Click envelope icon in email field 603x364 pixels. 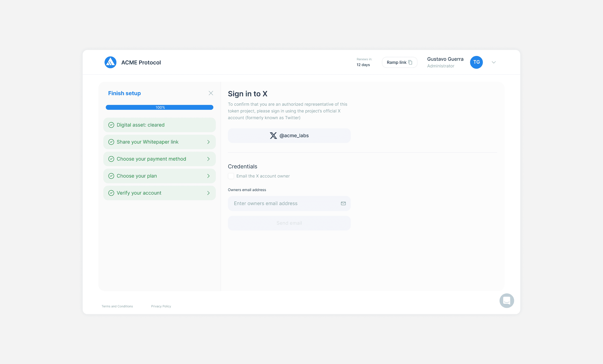pos(343,204)
